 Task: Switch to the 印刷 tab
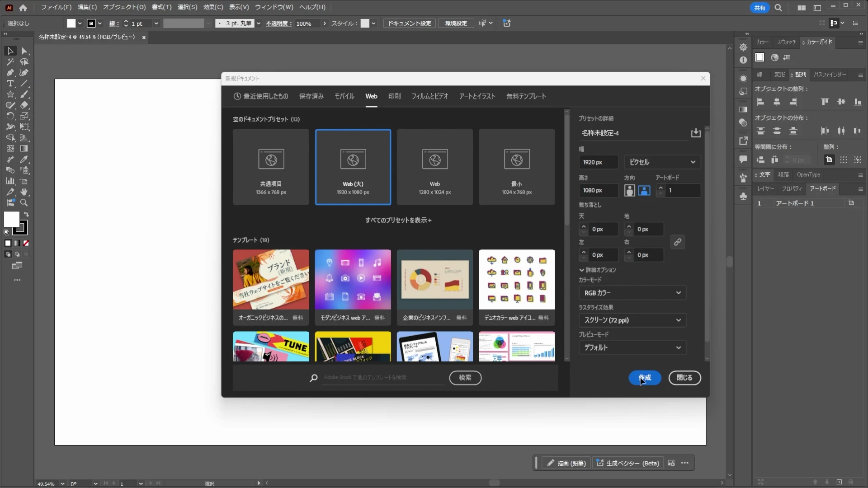pos(395,96)
